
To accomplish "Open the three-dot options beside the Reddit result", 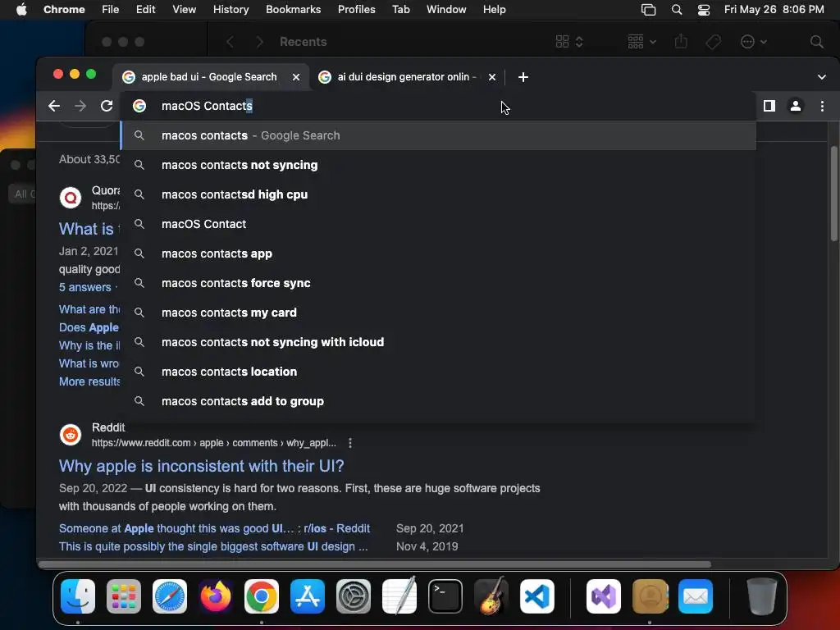I will [x=349, y=443].
